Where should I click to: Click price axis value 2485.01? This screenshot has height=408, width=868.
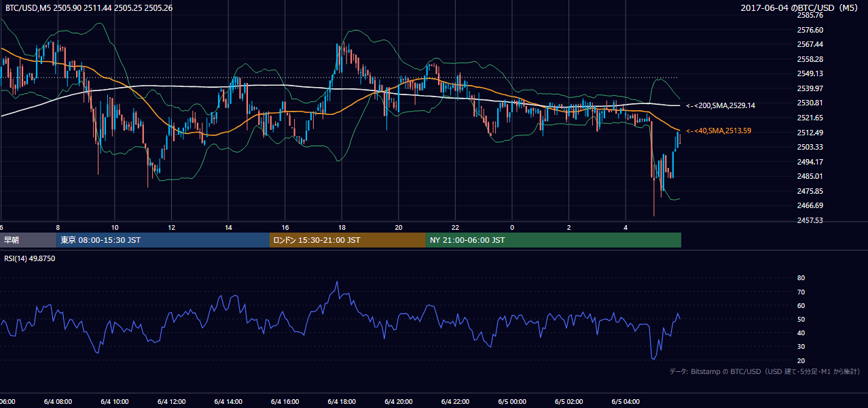point(810,176)
